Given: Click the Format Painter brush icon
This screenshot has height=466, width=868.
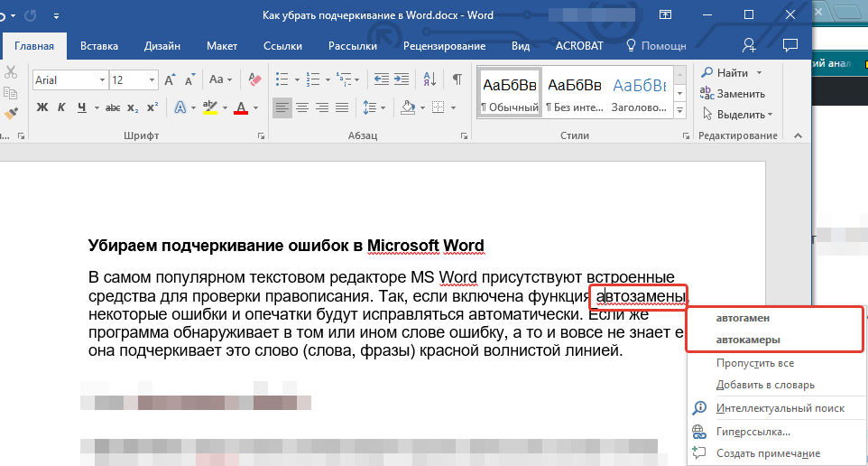Looking at the screenshot, I should pyautogui.click(x=11, y=114).
